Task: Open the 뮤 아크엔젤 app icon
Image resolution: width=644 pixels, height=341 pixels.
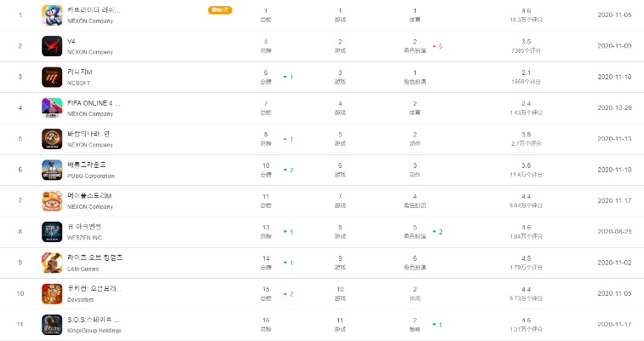Action: 51,231
